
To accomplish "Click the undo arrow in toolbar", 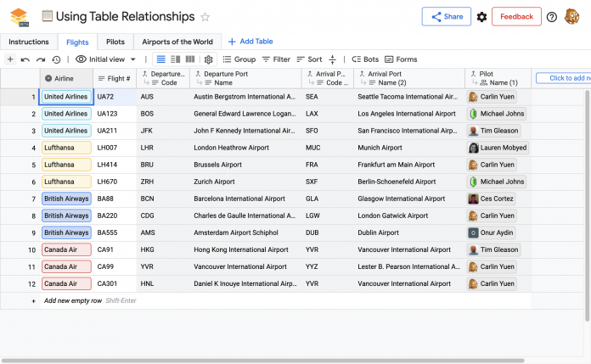I will (x=25, y=59).
